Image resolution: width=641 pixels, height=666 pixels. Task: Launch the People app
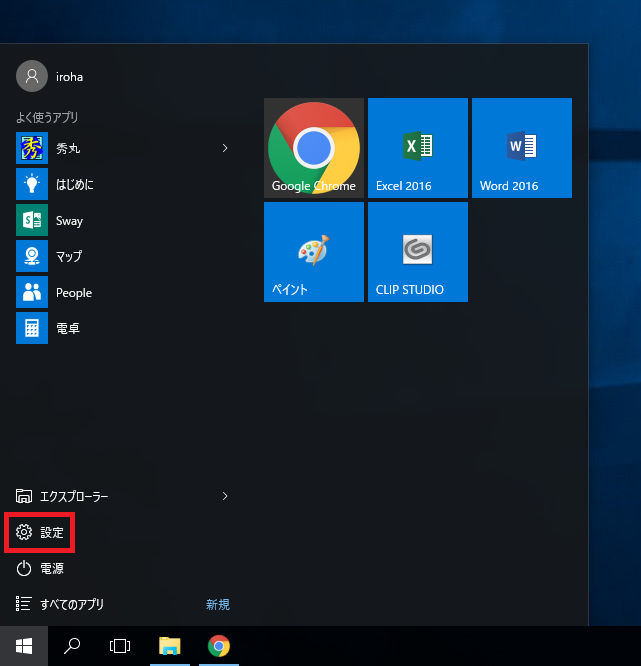[73, 292]
